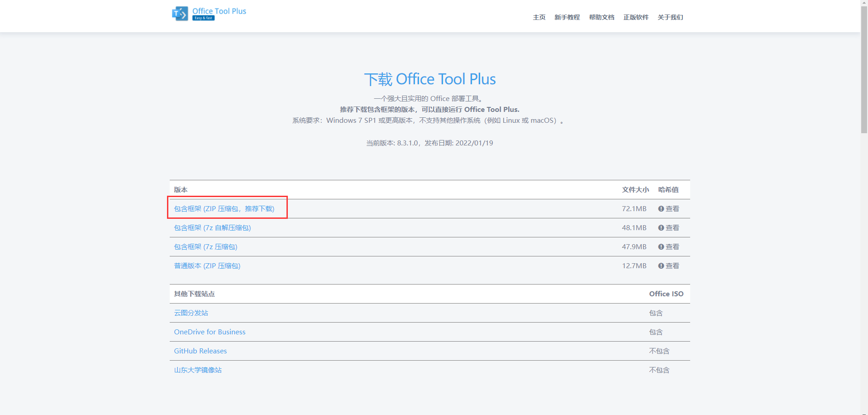View hash 查看 for 12.7MB package

(x=668, y=266)
